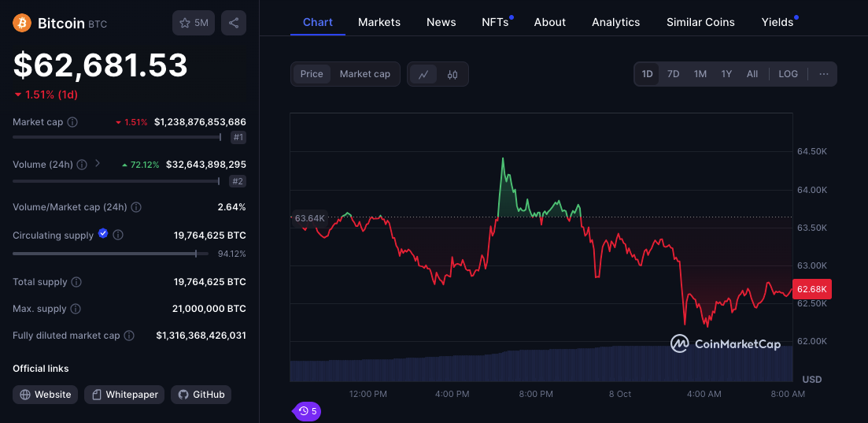Switch to the Markets tab
Image resolution: width=868 pixels, height=423 pixels.
click(x=379, y=22)
